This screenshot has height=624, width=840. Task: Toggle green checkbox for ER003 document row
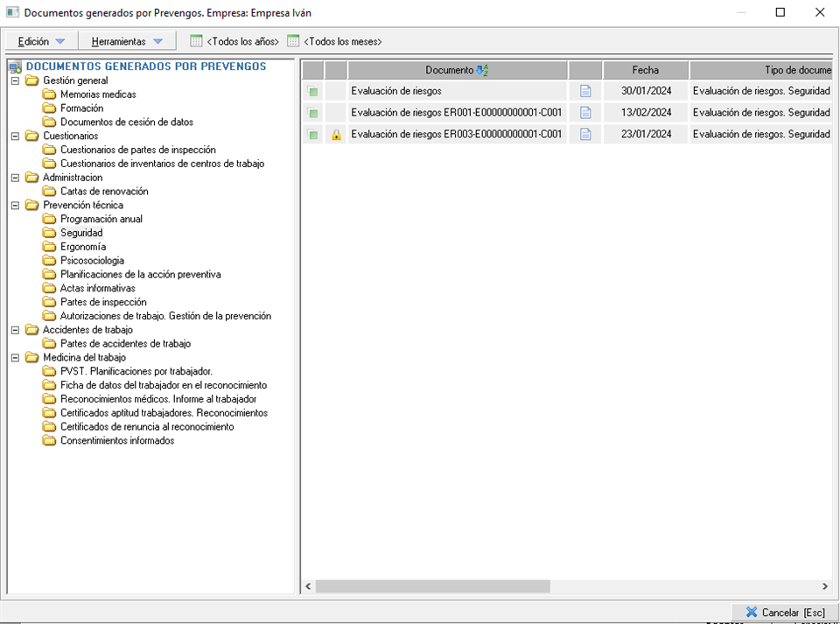(313, 135)
